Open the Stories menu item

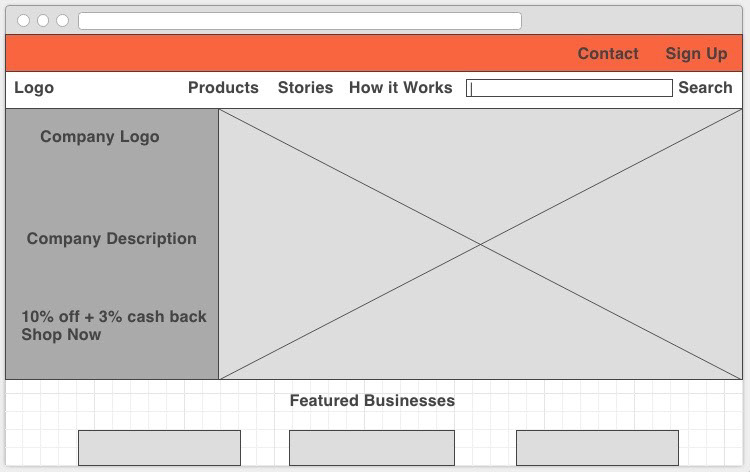(305, 88)
